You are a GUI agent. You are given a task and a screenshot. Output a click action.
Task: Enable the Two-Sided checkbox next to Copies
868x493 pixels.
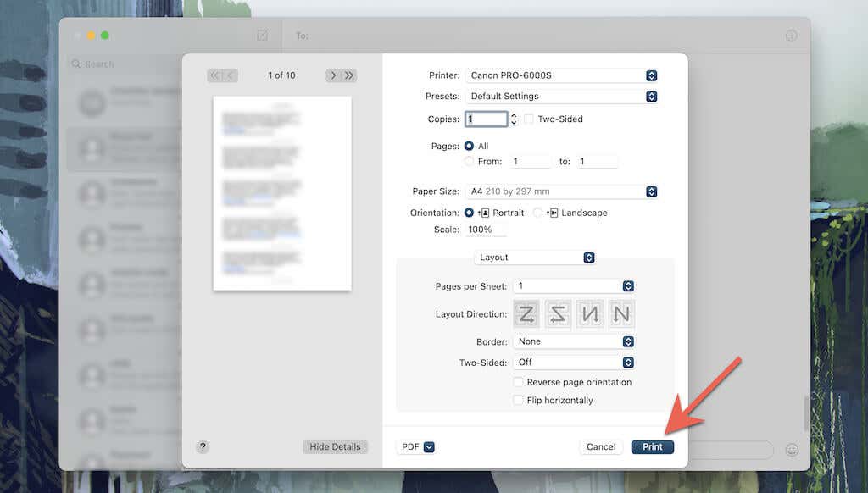pyautogui.click(x=529, y=119)
